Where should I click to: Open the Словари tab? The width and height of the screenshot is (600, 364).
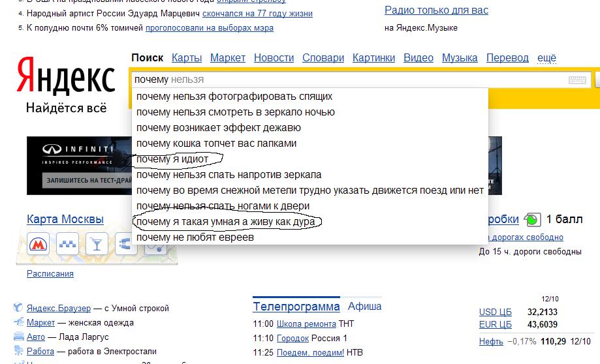tap(323, 58)
